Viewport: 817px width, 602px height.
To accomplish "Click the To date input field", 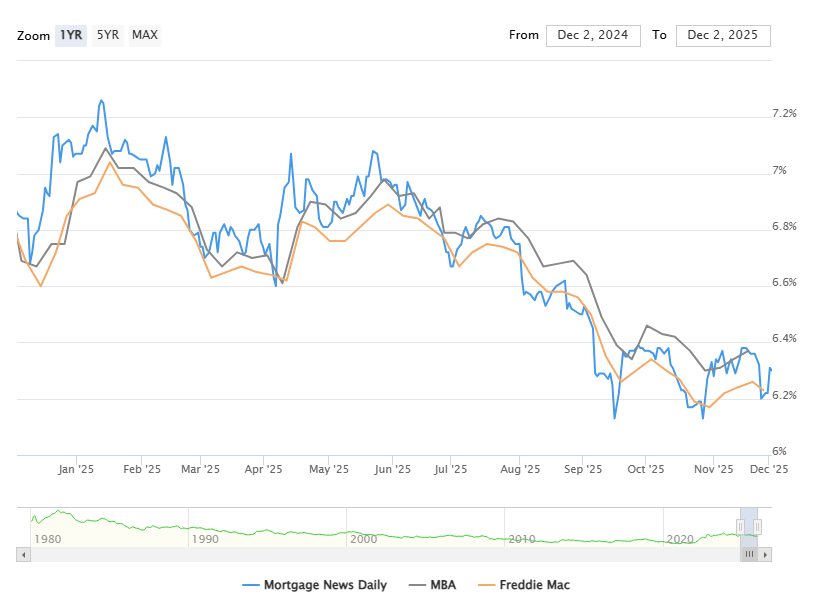I will tap(723, 35).
